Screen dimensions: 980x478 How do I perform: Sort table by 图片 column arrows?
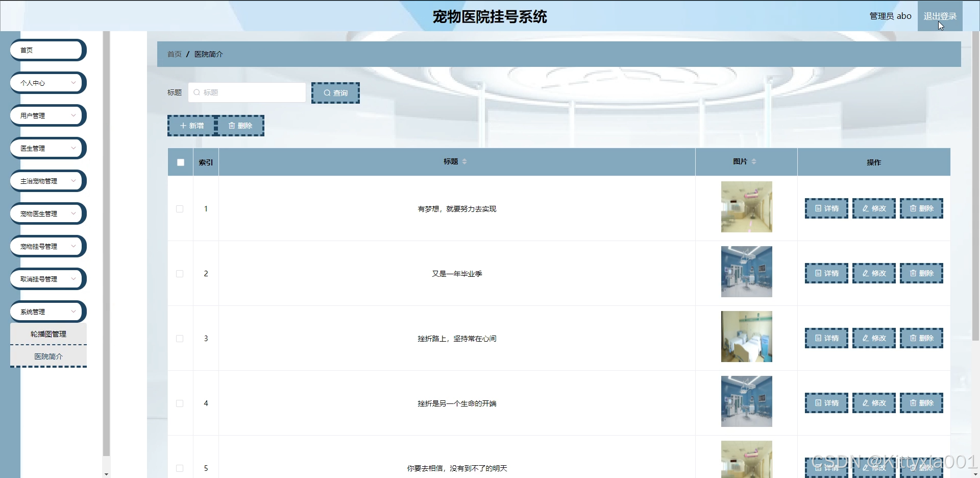[754, 161]
